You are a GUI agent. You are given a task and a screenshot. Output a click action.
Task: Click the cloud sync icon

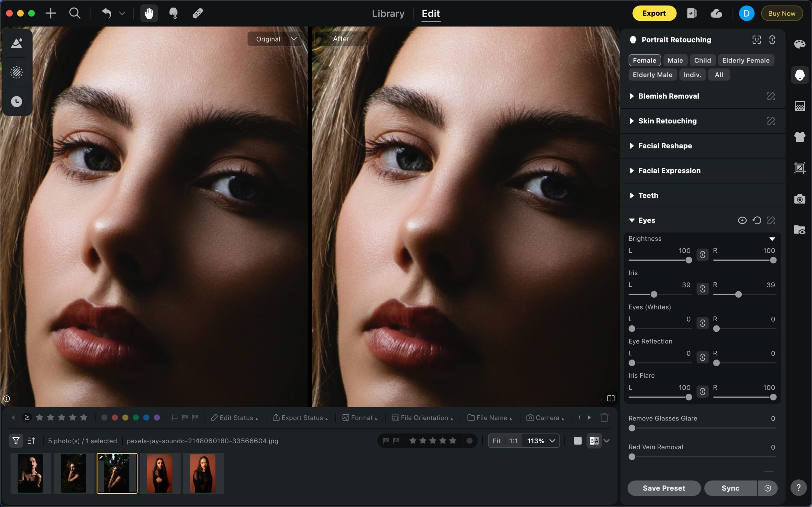pyautogui.click(x=716, y=13)
